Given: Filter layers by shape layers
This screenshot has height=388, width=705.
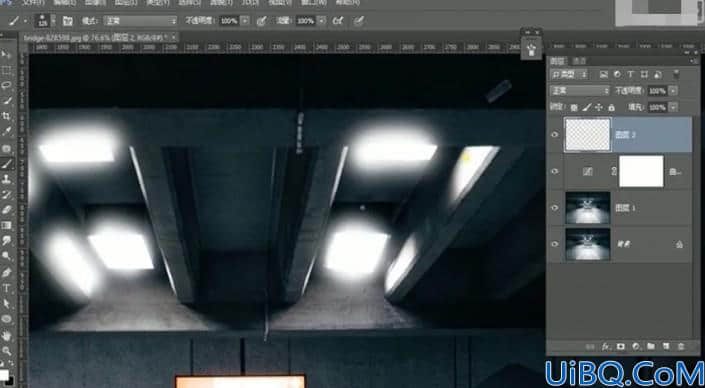Looking at the screenshot, I should (x=644, y=74).
